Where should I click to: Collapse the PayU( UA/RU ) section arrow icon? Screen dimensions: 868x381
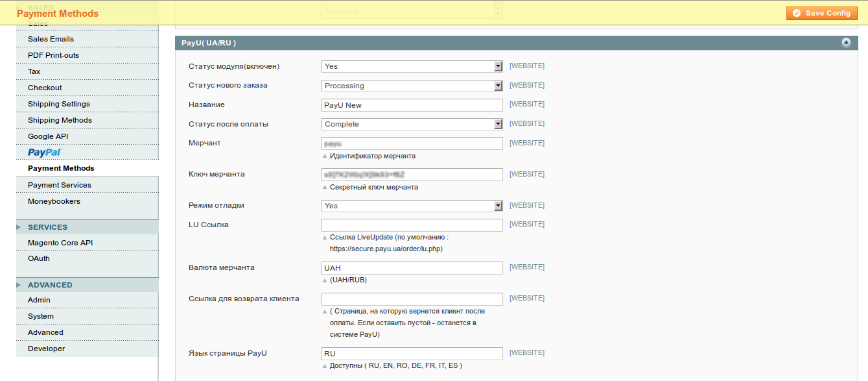pos(846,43)
